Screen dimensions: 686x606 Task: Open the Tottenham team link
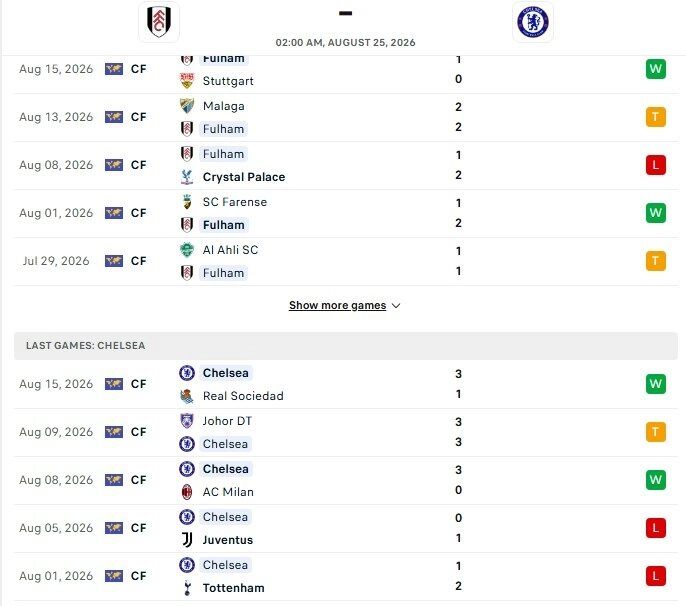[234, 588]
